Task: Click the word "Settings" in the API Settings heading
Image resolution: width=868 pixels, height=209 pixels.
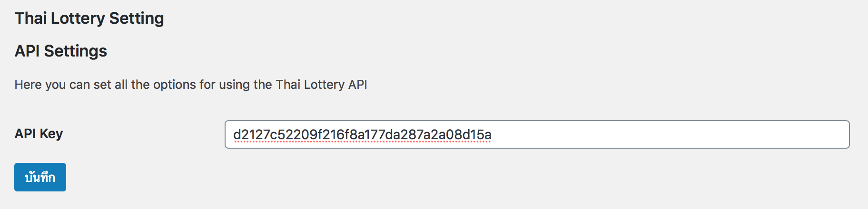Action: click(x=76, y=51)
